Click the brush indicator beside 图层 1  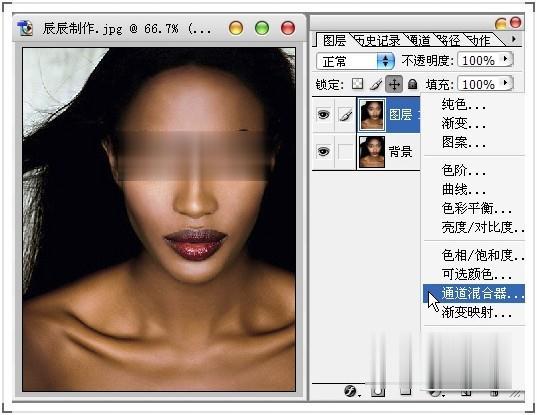[x=345, y=114]
